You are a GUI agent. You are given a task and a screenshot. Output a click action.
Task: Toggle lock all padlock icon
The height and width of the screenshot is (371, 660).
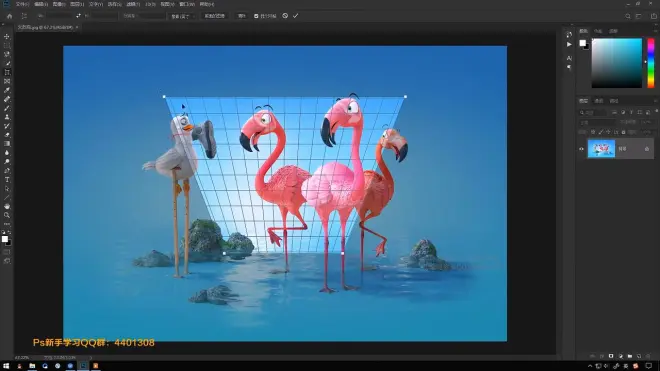click(623, 132)
